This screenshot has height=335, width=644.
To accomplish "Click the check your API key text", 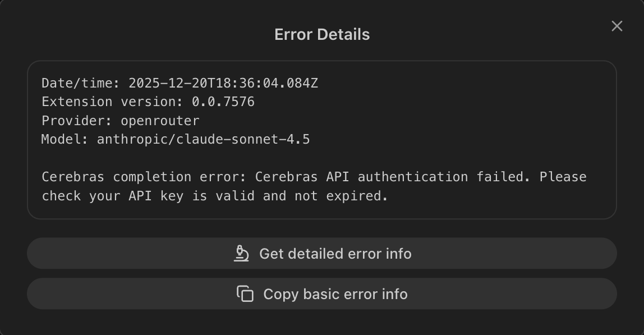I will pos(112,196).
